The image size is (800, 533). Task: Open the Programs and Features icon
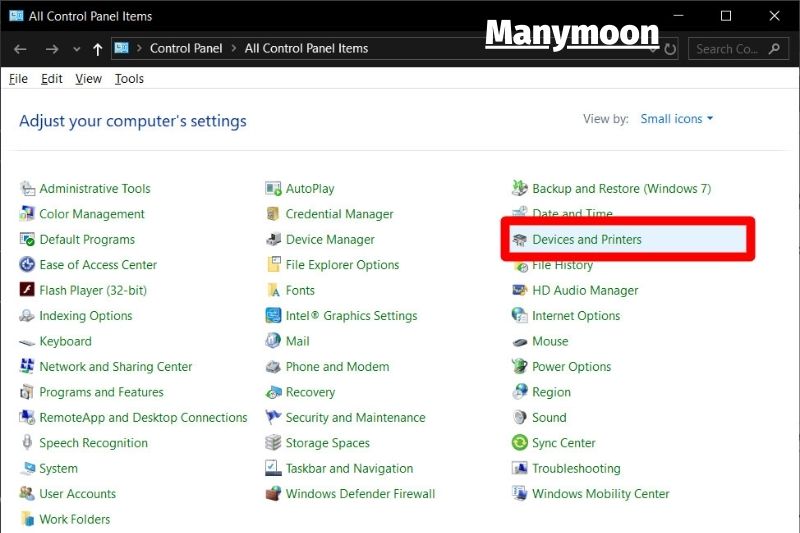pyautogui.click(x=27, y=392)
